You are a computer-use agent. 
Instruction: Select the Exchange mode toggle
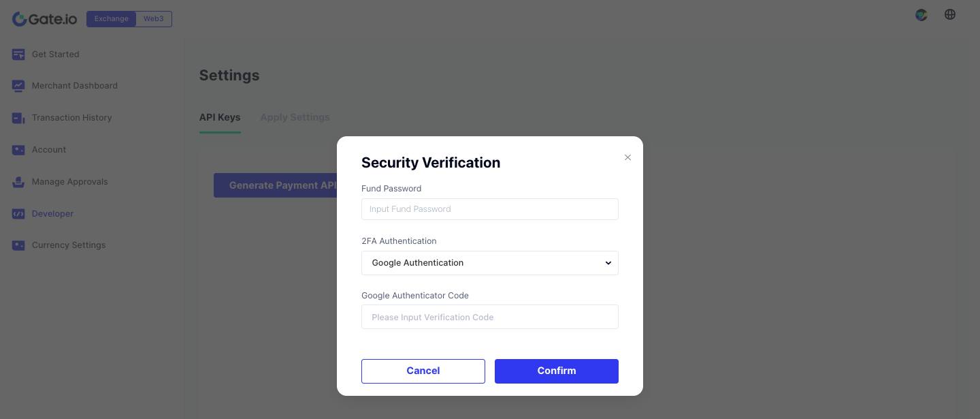[x=111, y=19]
